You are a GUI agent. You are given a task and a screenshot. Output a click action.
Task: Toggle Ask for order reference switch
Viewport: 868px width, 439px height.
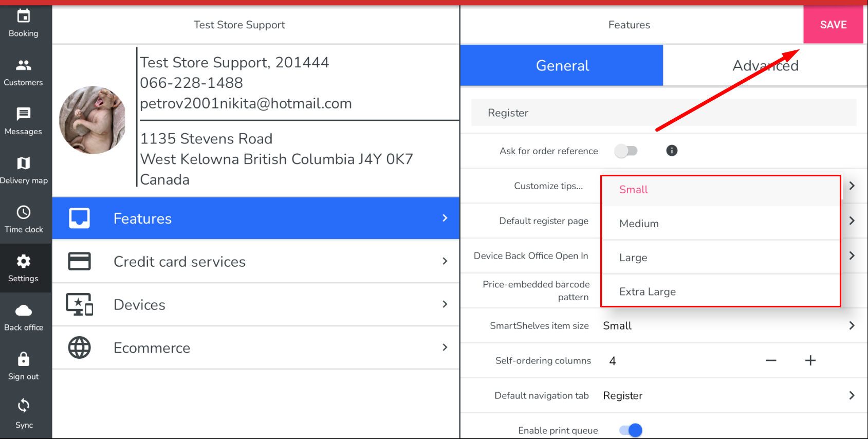pyautogui.click(x=626, y=151)
